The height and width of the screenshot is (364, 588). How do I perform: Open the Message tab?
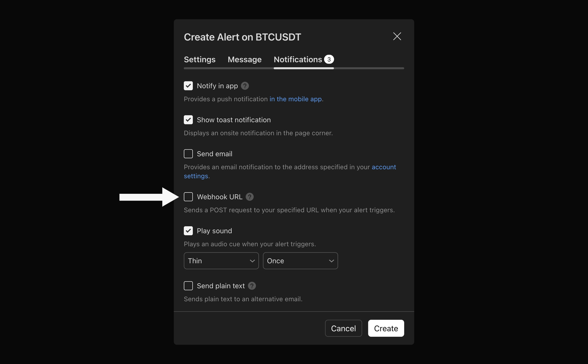coord(244,59)
